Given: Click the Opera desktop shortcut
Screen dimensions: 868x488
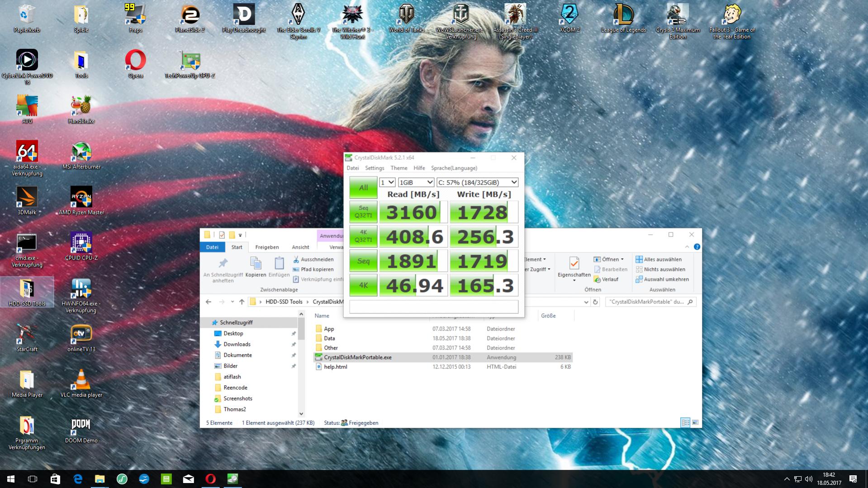Looking at the screenshot, I should [135, 64].
